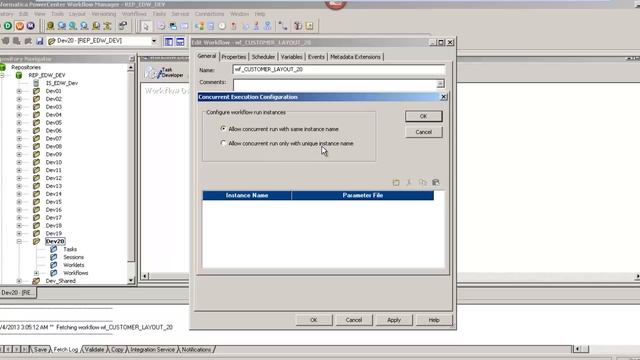Click the Tasks node icon under Dev20
The height and width of the screenshot is (360, 640).
click(53, 249)
